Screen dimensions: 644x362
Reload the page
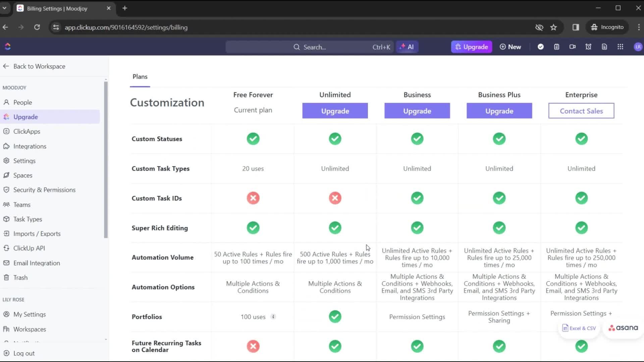[37, 27]
